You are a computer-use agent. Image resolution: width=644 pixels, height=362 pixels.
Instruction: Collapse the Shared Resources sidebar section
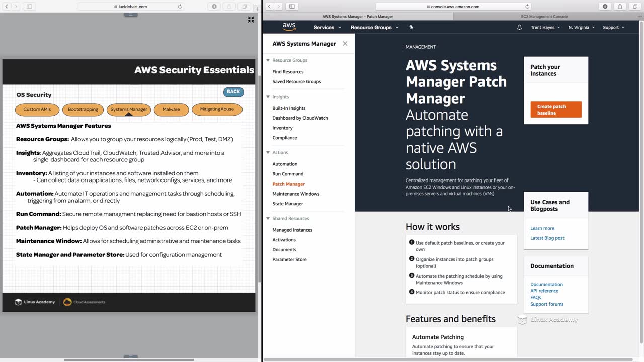268,219
